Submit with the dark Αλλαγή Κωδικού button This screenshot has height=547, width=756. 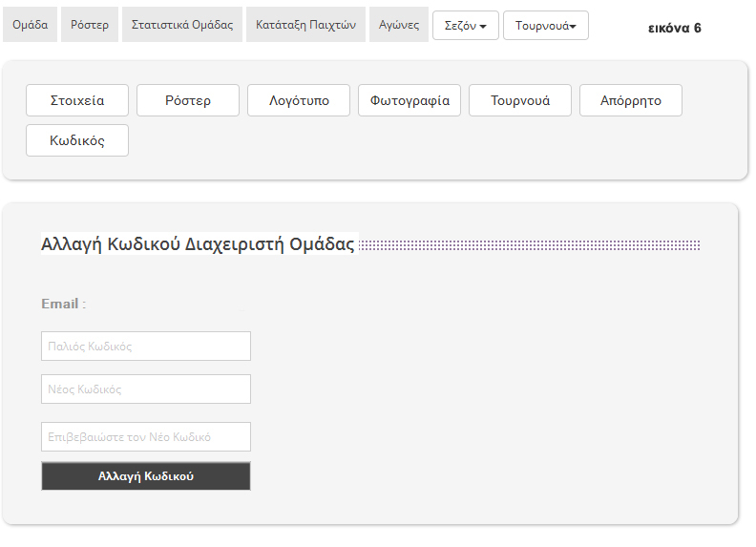coord(146,476)
